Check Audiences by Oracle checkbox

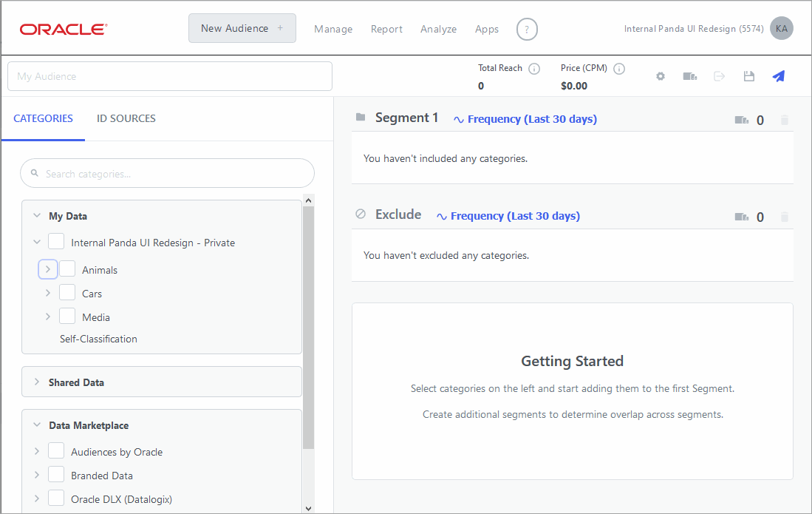[x=56, y=451]
